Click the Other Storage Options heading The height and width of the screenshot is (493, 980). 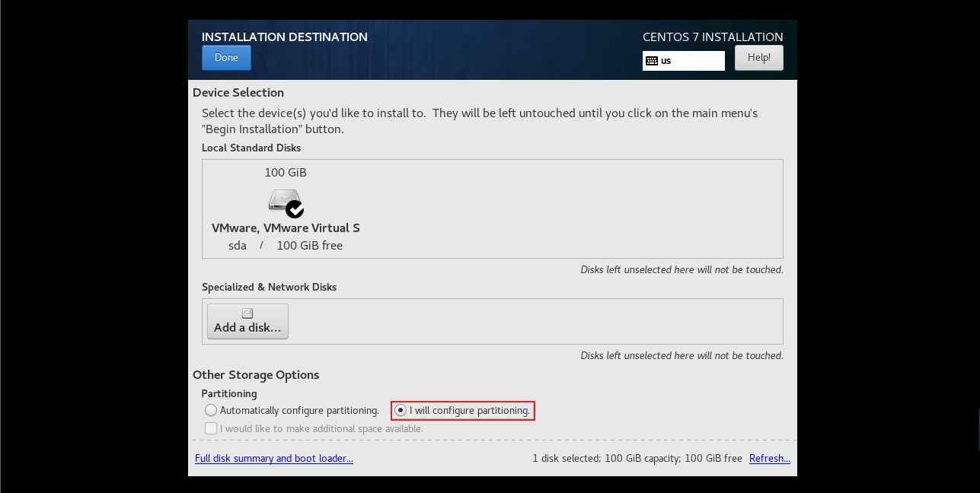tap(256, 374)
